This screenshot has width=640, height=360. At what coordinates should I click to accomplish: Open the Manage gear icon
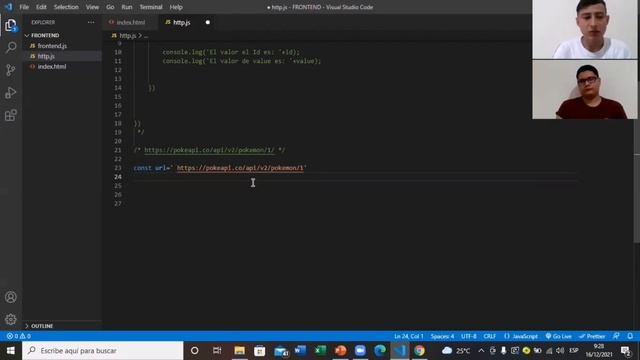coord(11,319)
